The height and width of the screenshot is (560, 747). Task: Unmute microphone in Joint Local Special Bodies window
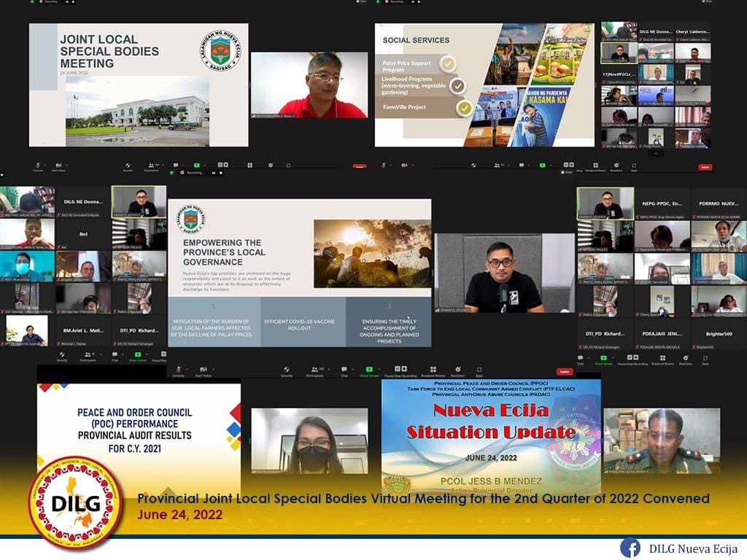[x=38, y=167]
